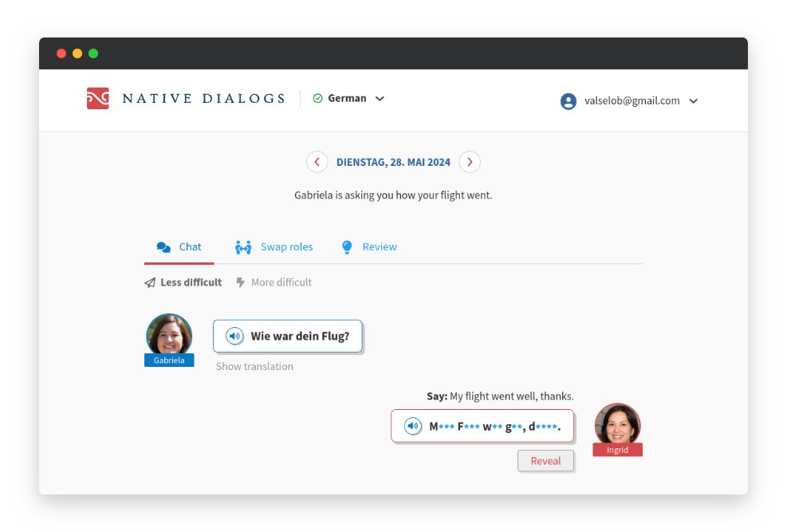Click the Ingrid name label
787x532 pixels.
tap(617, 450)
